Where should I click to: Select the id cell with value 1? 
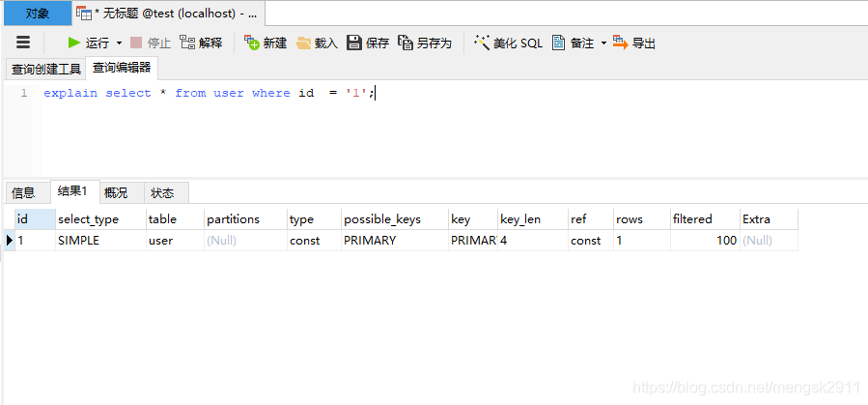click(x=35, y=241)
